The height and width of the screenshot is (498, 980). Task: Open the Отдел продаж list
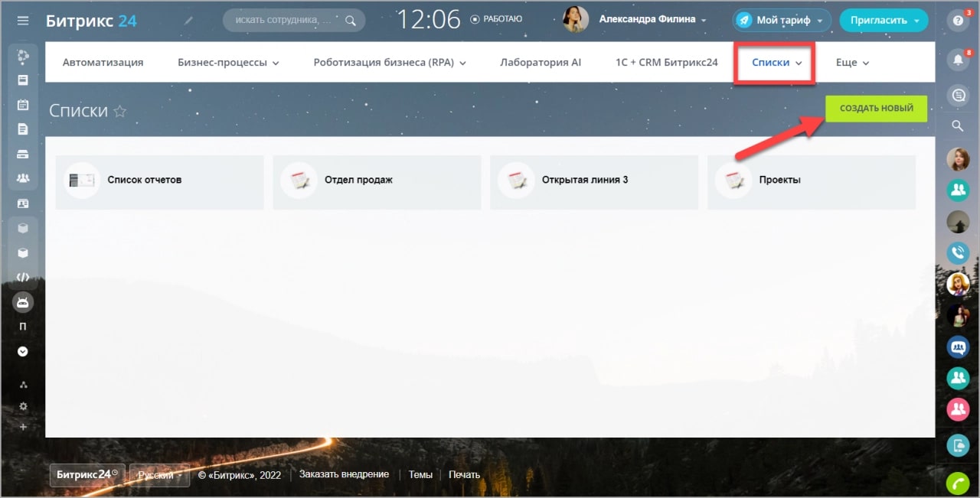point(358,181)
